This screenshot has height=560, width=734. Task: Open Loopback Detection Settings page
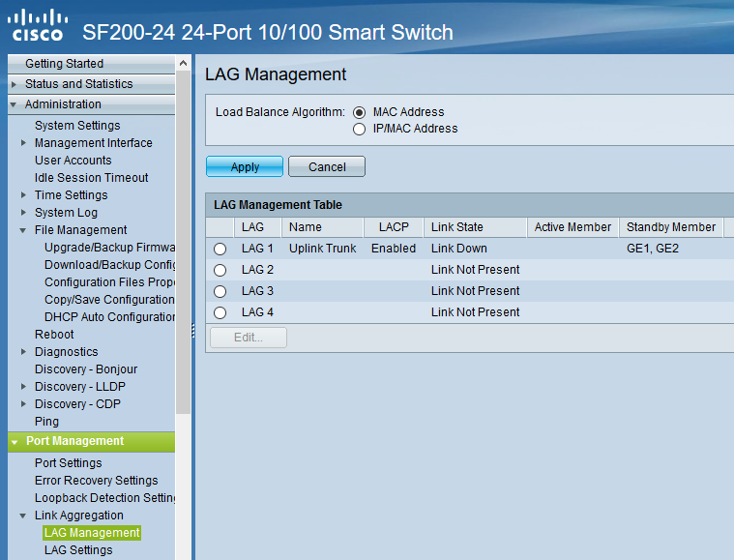104,498
